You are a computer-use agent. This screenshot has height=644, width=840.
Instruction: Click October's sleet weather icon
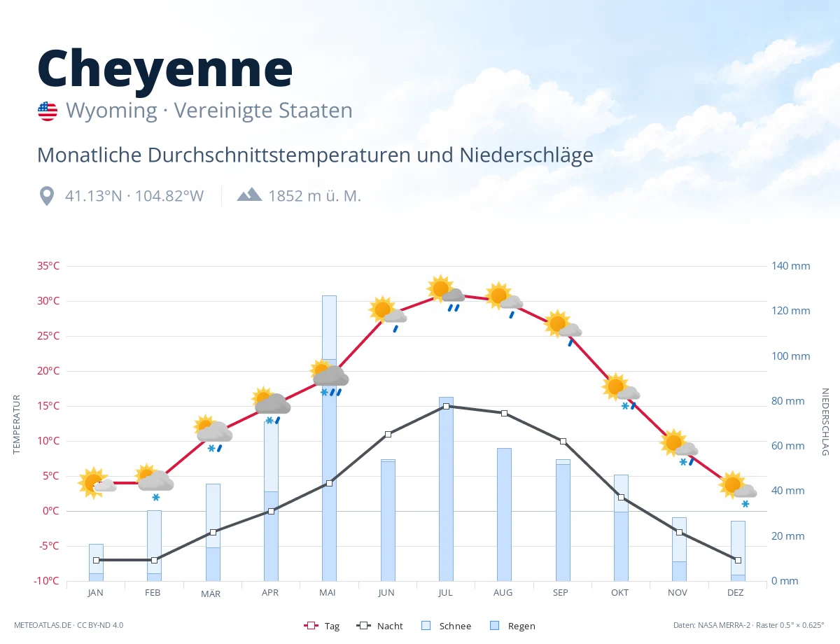621,391
